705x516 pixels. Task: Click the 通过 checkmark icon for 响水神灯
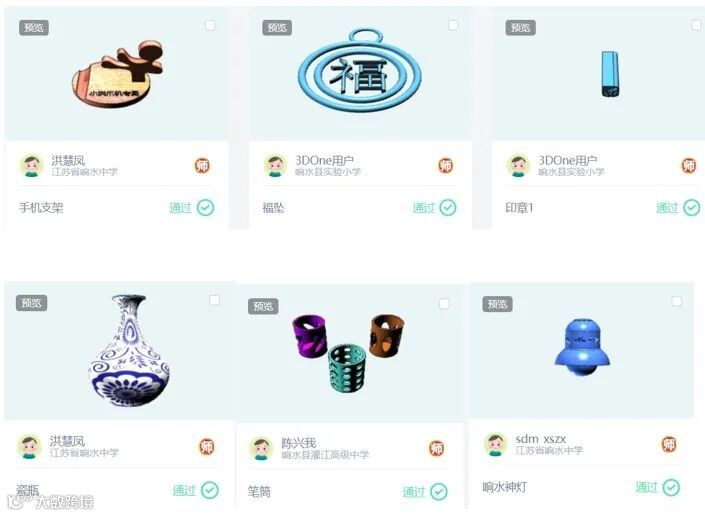[x=671, y=487]
